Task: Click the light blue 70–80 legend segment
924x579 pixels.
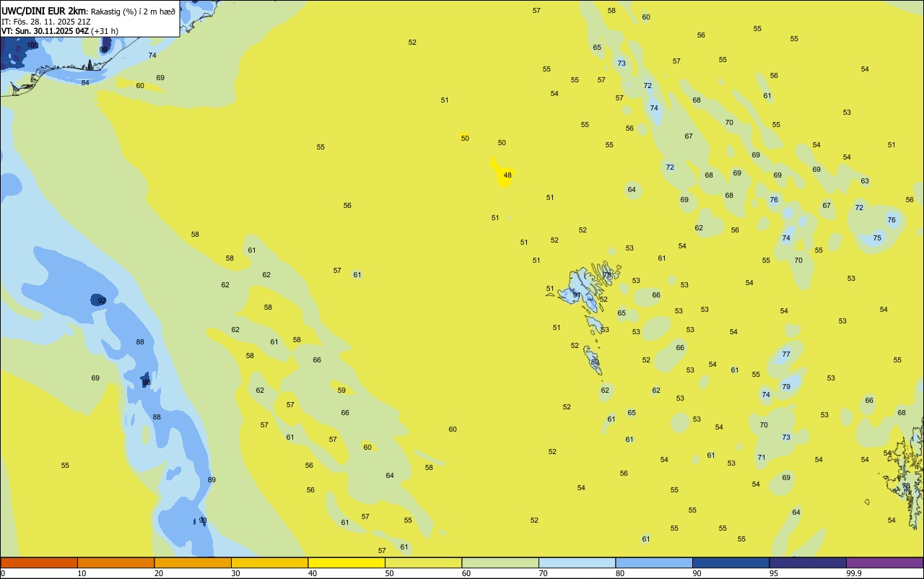Action: click(x=577, y=562)
